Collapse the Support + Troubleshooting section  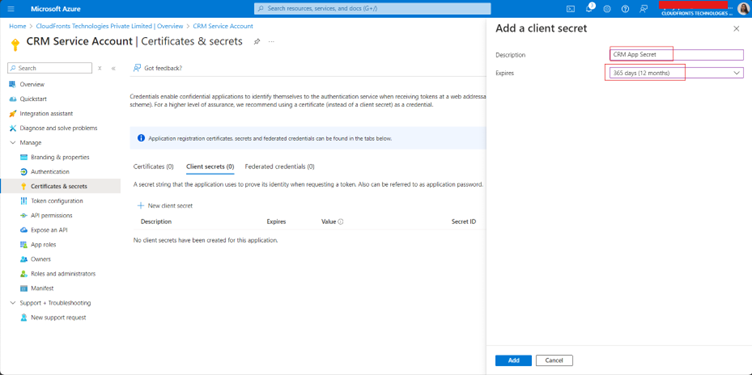13,303
